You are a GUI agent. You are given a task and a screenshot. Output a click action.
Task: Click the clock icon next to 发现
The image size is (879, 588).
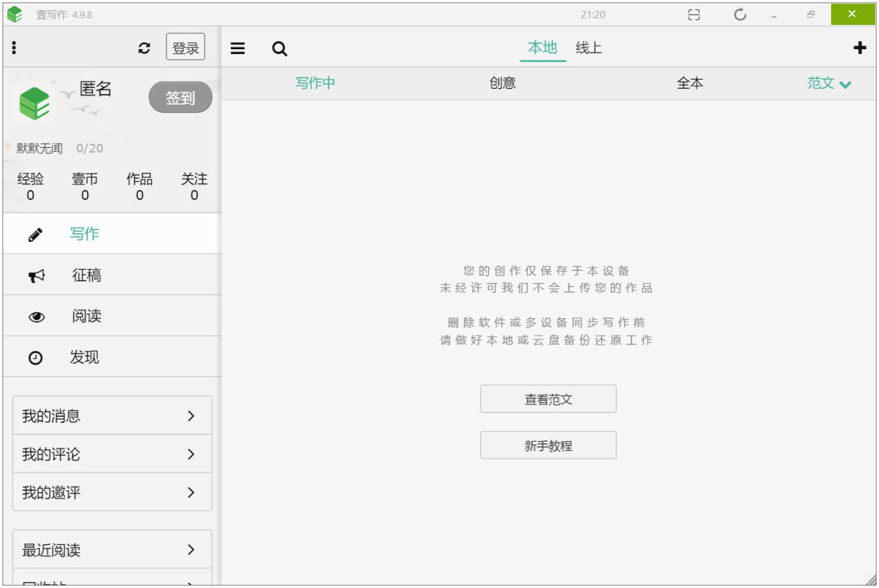35,358
